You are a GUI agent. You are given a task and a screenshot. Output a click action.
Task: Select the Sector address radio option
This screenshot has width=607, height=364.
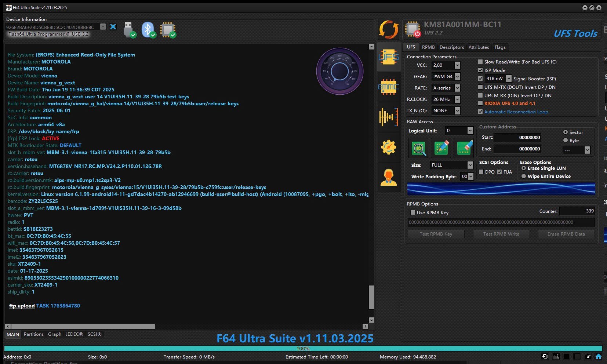[566, 132]
